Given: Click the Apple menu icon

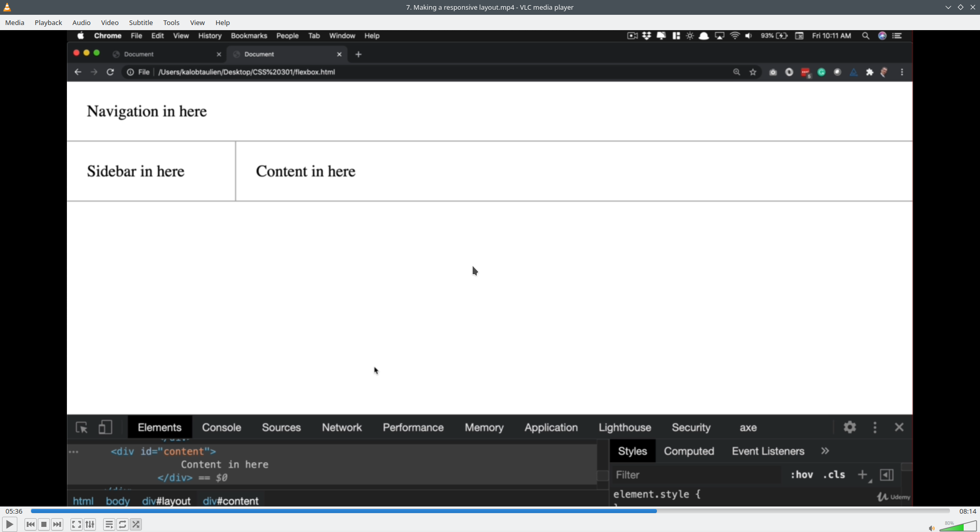Looking at the screenshot, I should (81, 36).
